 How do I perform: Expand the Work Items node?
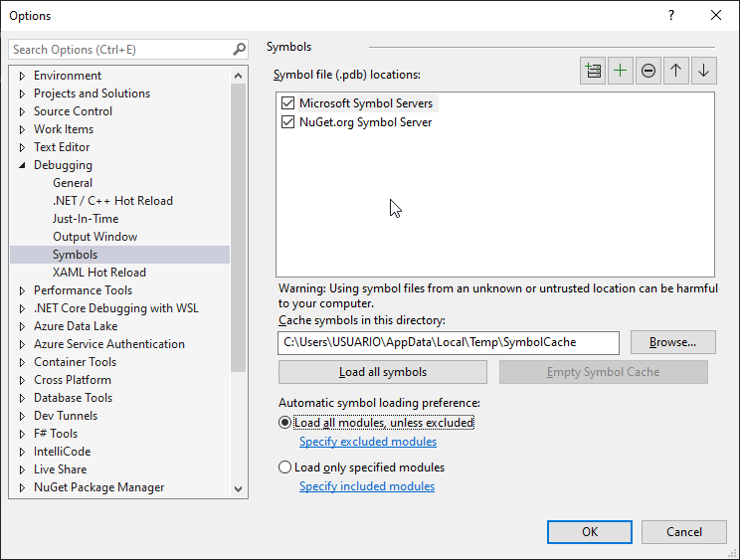coord(22,129)
